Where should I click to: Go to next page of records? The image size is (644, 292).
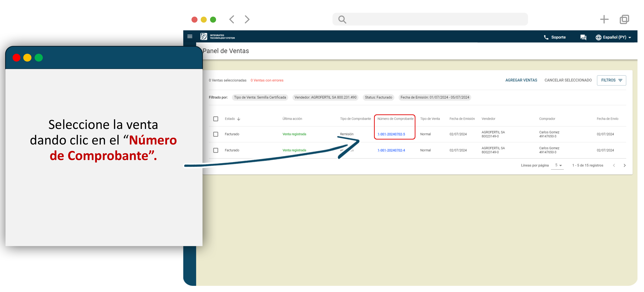[624, 165]
